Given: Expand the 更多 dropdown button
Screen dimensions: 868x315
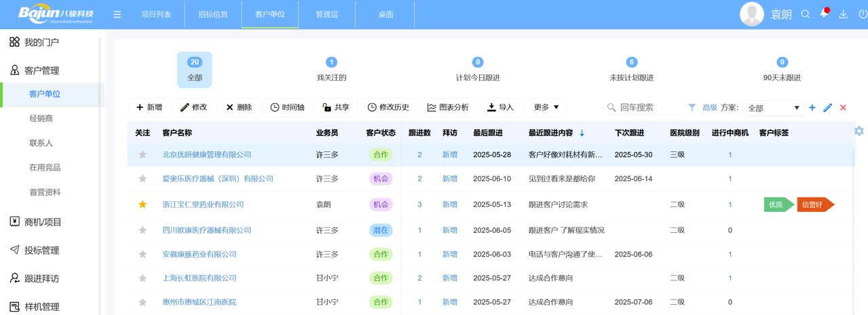Looking at the screenshot, I should click(546, 107).
